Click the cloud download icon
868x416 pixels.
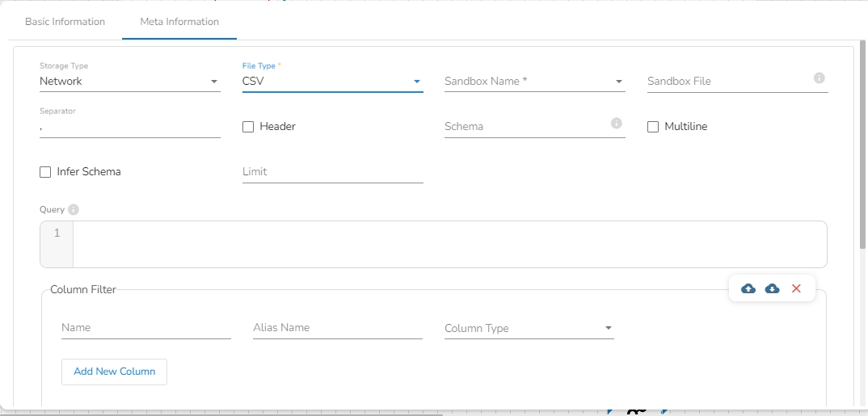pos(772,288)
